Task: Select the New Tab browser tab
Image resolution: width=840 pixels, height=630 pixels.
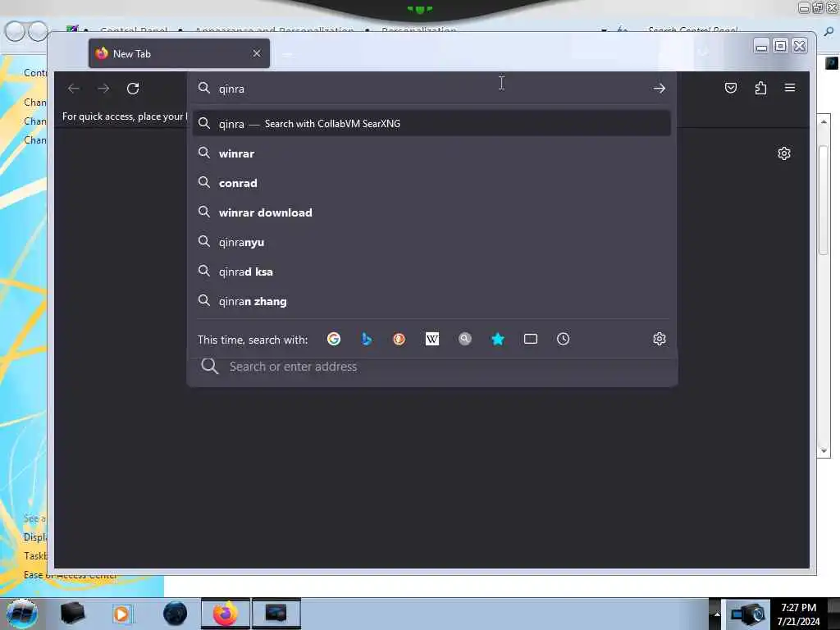Action: [x=179, y=53]
